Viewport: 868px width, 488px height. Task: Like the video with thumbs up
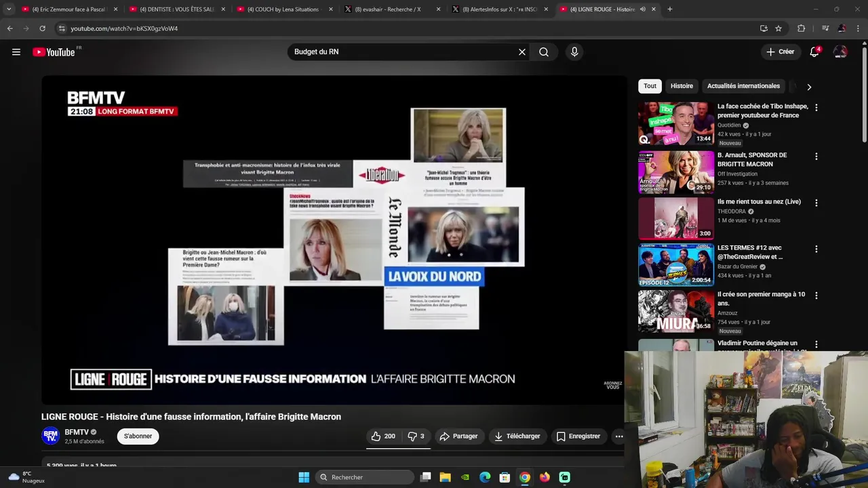(x=383, y=436)
